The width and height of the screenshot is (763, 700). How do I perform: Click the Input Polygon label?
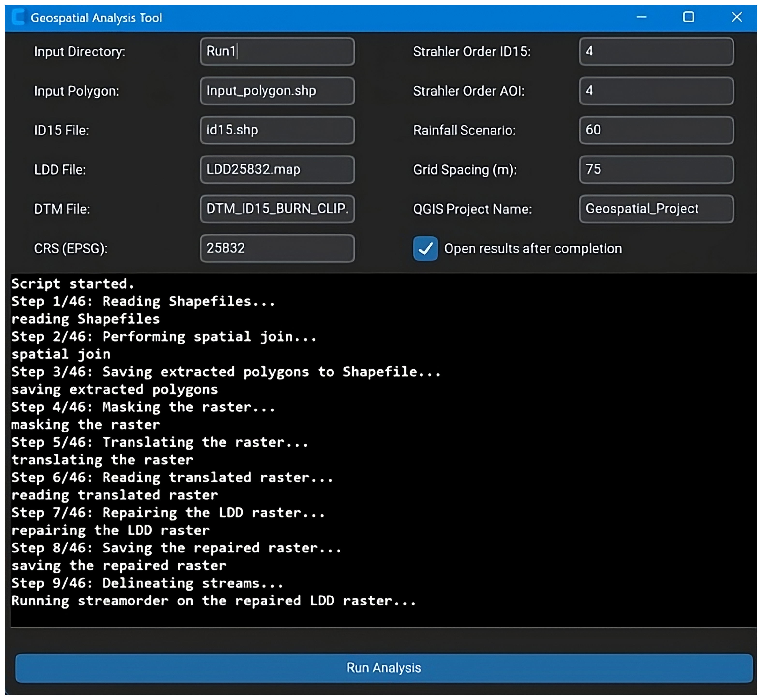[x=76, y=91]
